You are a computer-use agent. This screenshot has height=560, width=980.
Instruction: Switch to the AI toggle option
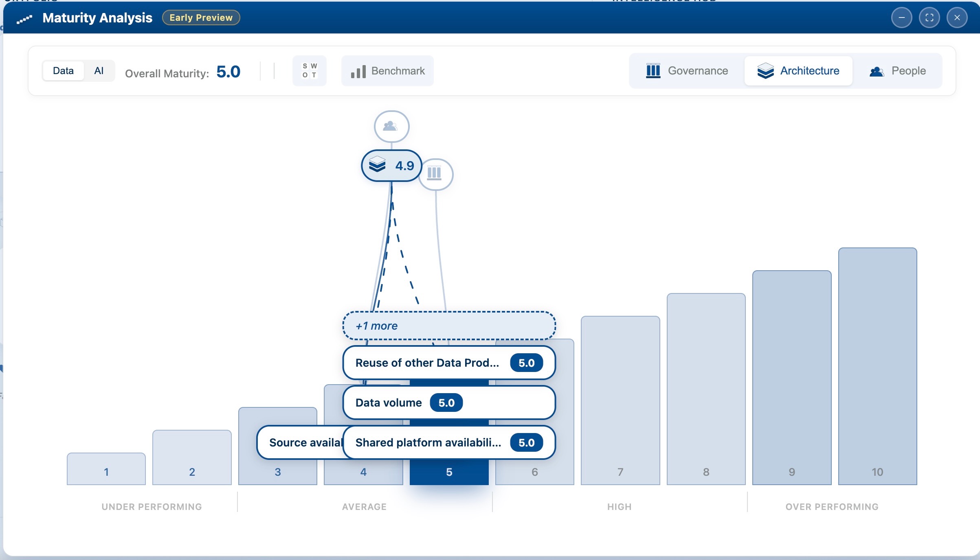(x=99, y=71)
